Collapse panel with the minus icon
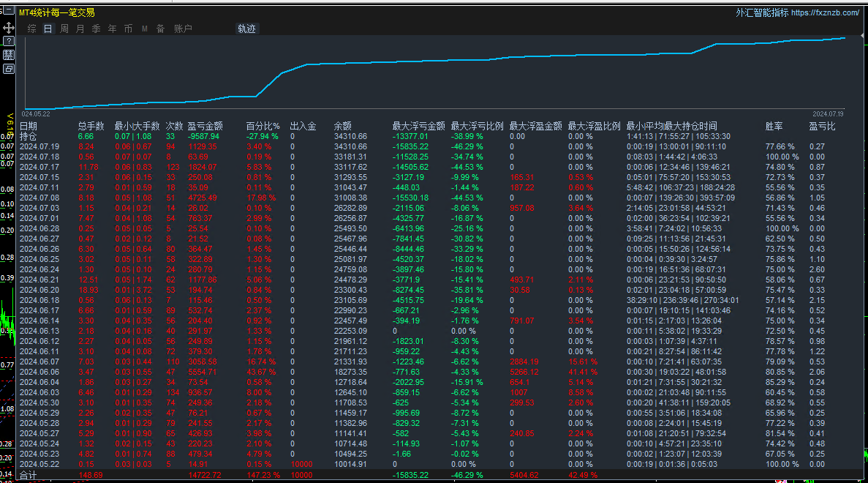The height and width of the screenshot is (483, 868). [x=8, y=10]
